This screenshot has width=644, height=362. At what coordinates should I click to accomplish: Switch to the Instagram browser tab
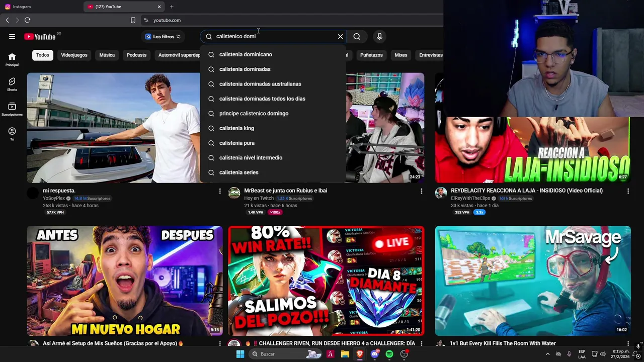pos(40,7)
